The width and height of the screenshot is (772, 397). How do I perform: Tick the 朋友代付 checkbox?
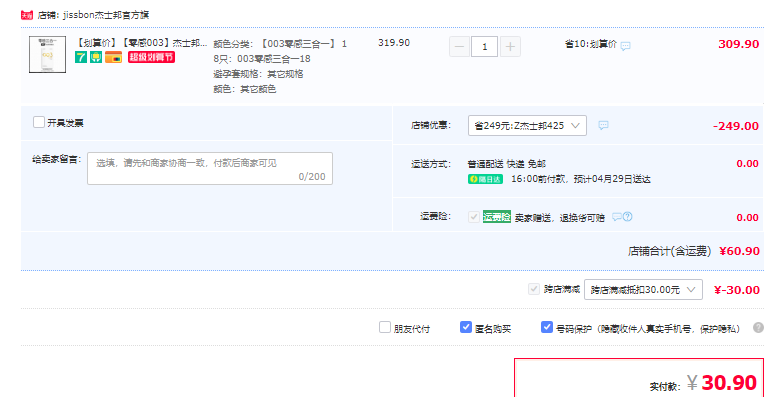(x=385, y=327)
